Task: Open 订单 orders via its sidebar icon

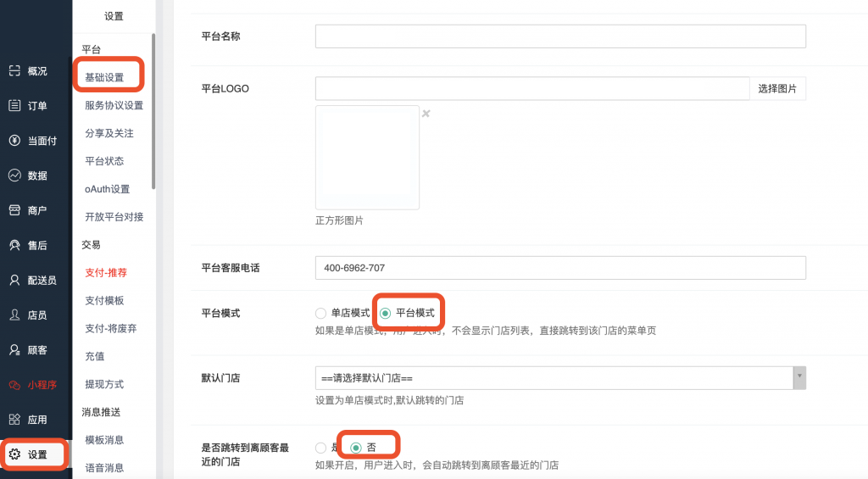Action: tap(14, 106)
